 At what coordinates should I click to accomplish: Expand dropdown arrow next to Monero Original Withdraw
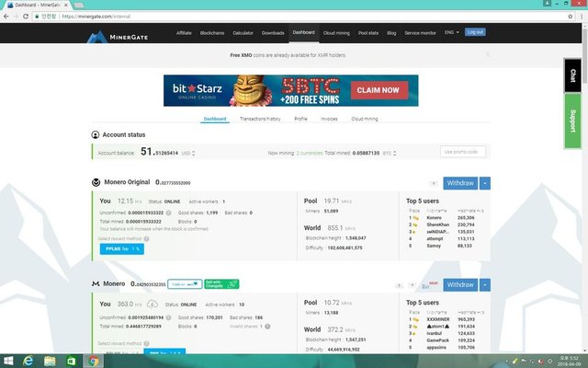tap(485, 183)
